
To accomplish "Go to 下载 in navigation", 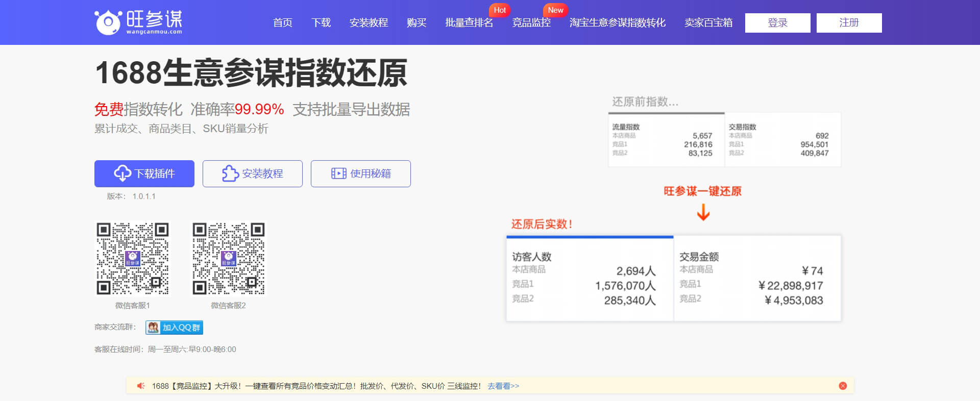I will 321,23.
